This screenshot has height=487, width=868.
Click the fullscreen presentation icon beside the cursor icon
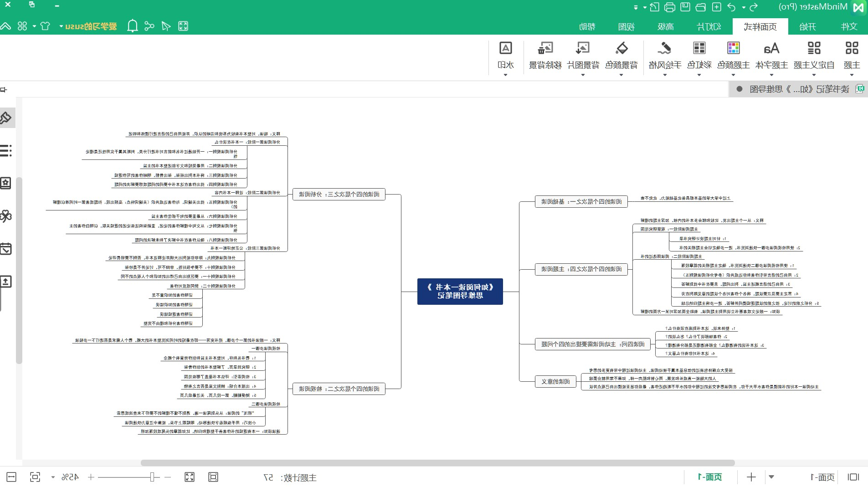tap(183, 26)
